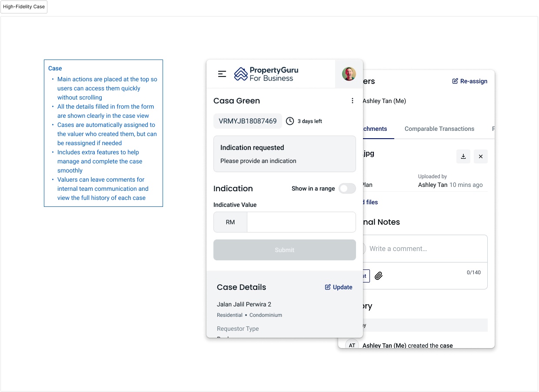Viewport: 539px width, 392px height.
Task: Click the Ashley Tan (Me) assignee name
Action: (x=384, y=101)
